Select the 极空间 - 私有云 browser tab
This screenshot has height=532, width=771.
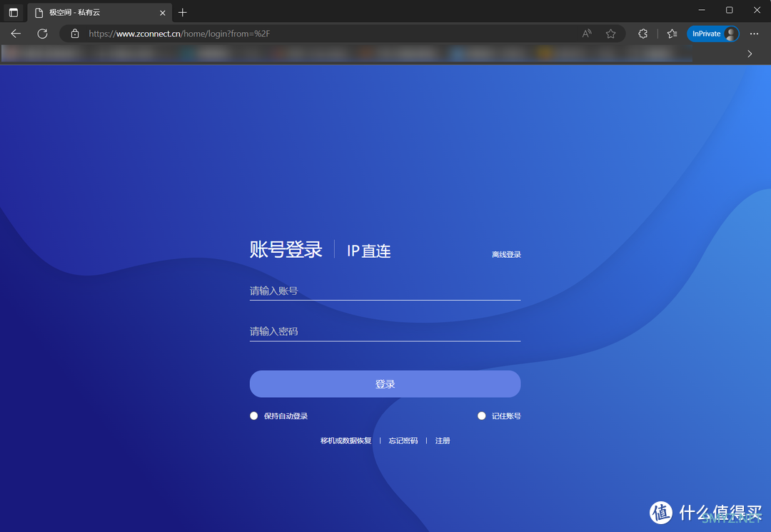100,12
